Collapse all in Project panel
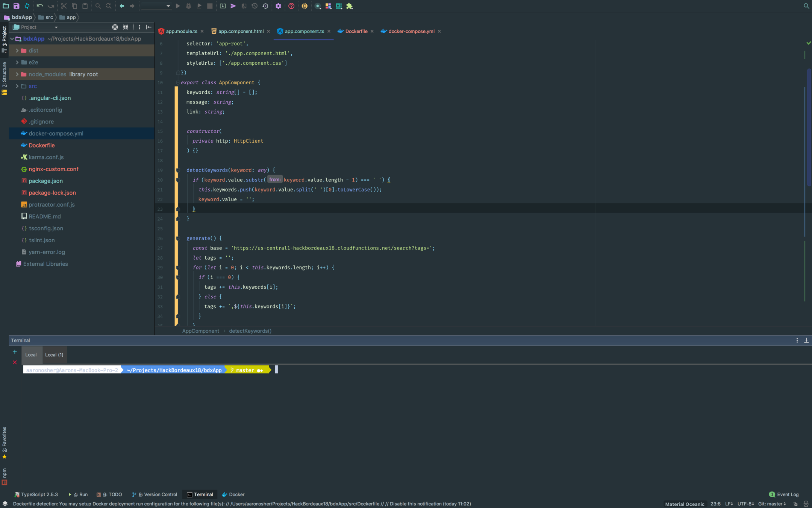The width and height of the screenshot is (812, 508). tap(126, 27)
